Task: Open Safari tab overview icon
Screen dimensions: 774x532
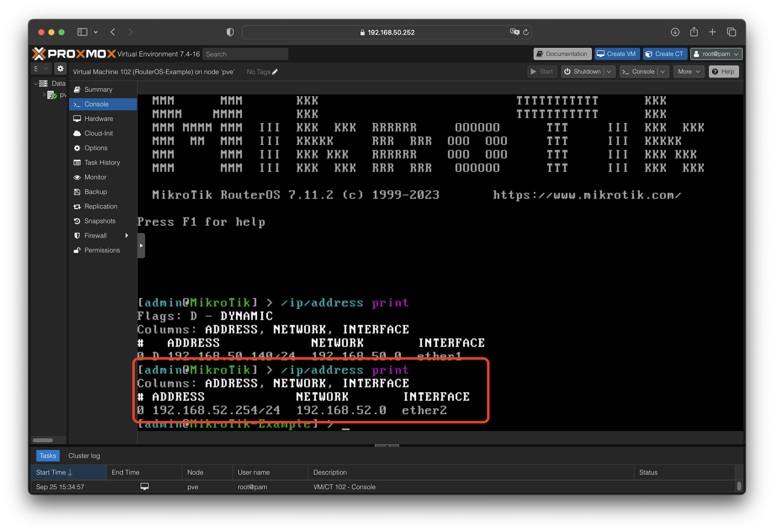Action: 731,32
